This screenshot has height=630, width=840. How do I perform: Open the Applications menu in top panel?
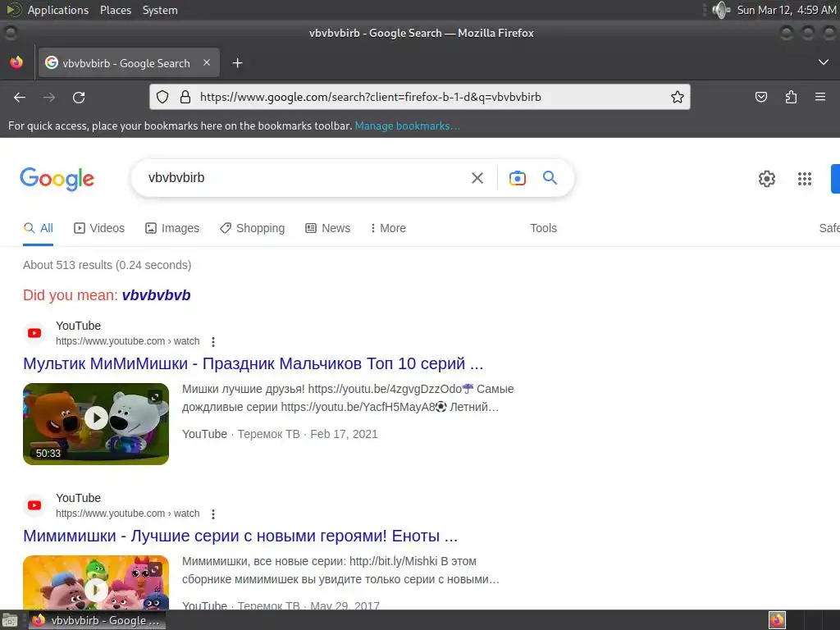click(58, 10)
